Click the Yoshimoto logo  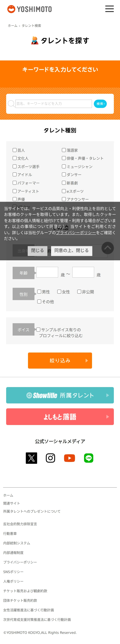point(29,9)
